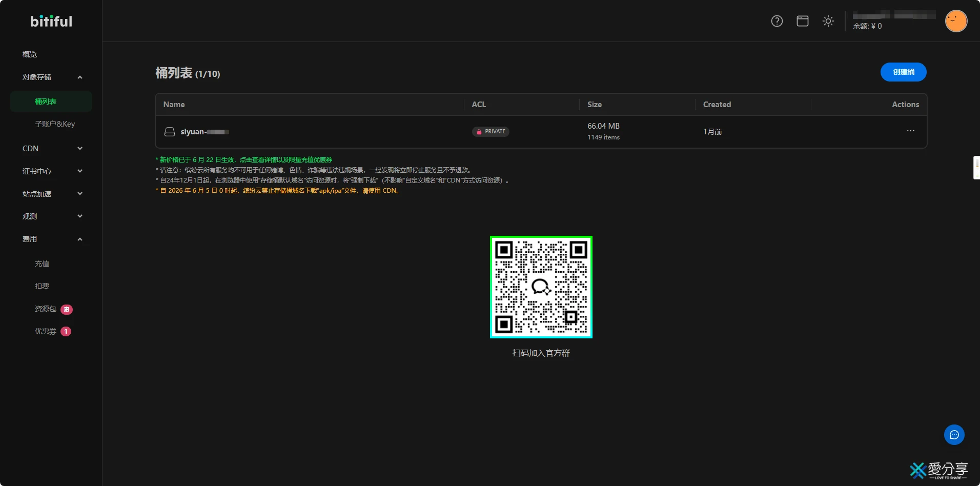The image size is (980, 486).
Task: Click the Size column header
Action: 595,105
